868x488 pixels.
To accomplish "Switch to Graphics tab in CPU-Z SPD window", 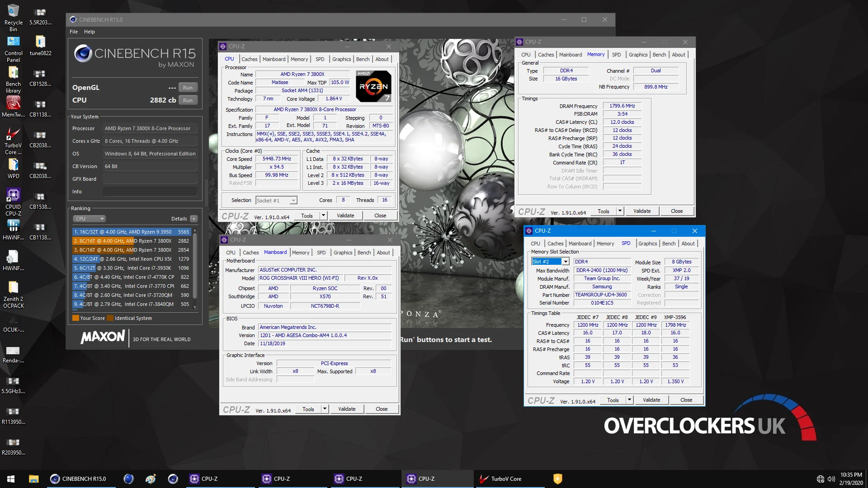I will point(647,244).
